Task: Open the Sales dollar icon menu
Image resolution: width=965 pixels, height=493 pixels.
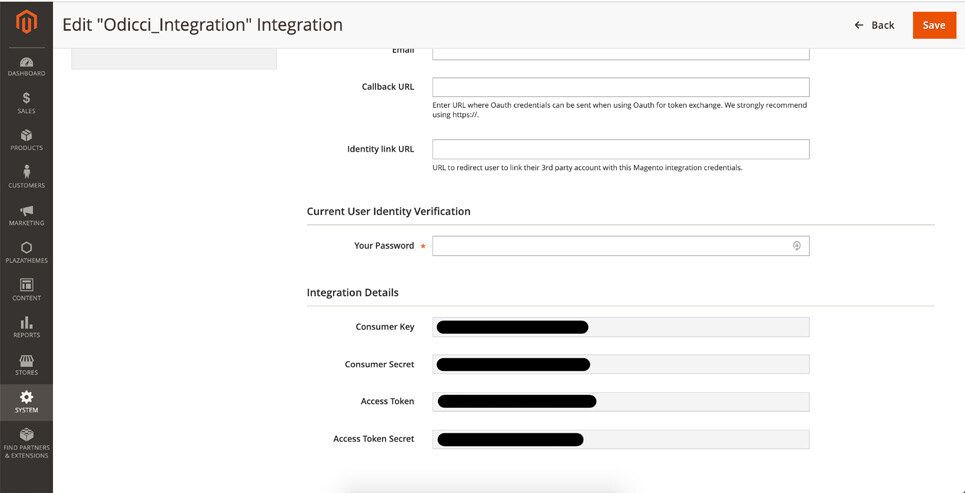Action: point(26,103)
